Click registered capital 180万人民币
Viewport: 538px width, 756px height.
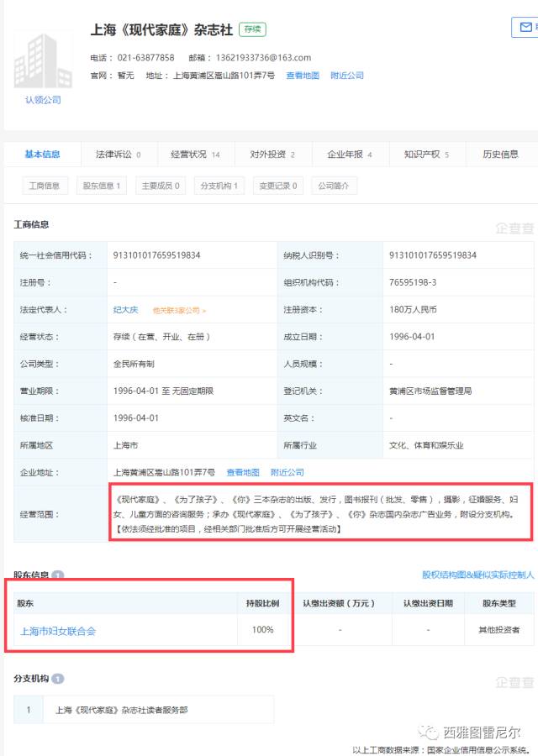click(413, 309)
